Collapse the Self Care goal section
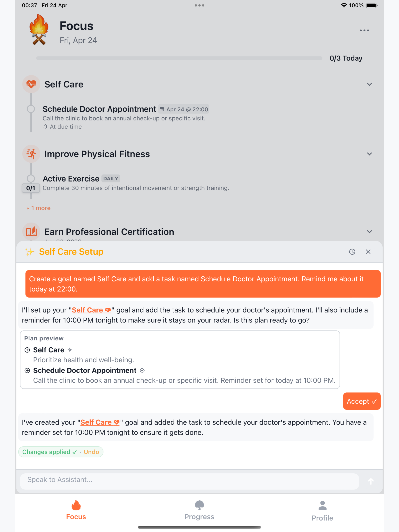The width and height of the screenshot is (399, 532). pyautogui.click(x=369, y=84)
